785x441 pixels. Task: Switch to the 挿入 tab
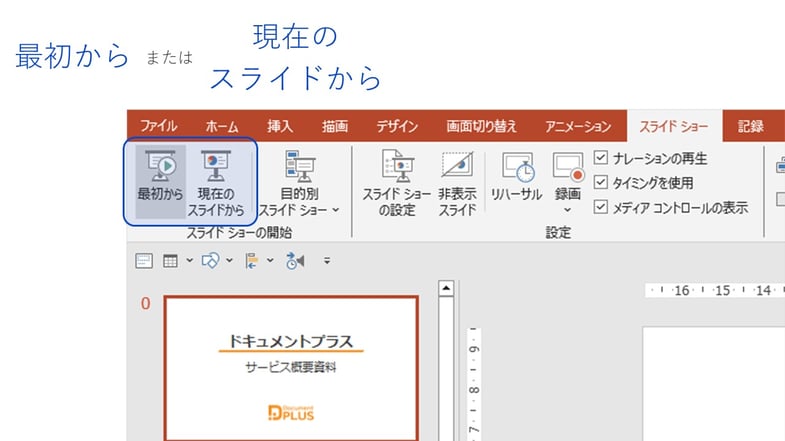[279, 126]
